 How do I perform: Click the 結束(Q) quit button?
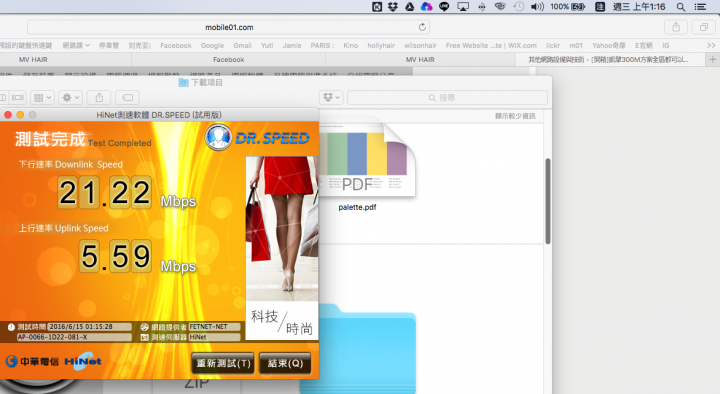(x=285, y=363)
